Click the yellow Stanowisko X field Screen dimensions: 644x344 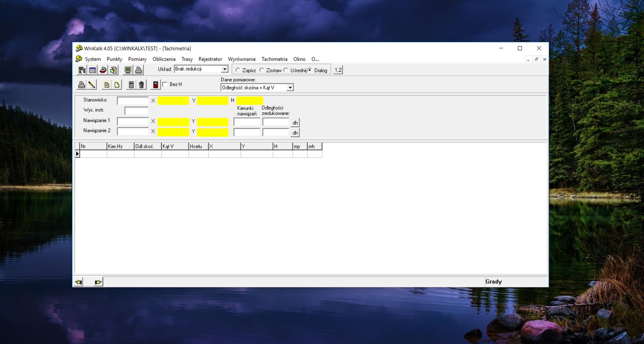(x=173, y=100)
